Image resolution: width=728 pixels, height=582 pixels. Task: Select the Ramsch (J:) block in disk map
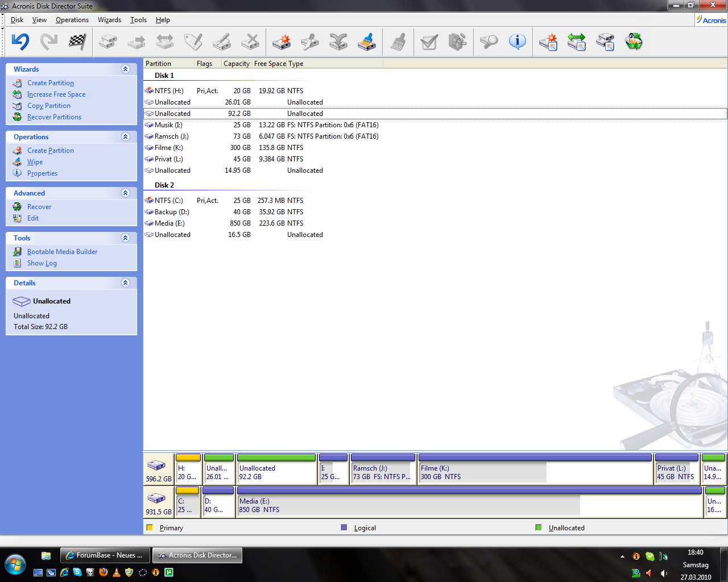(x=383, y=469)
